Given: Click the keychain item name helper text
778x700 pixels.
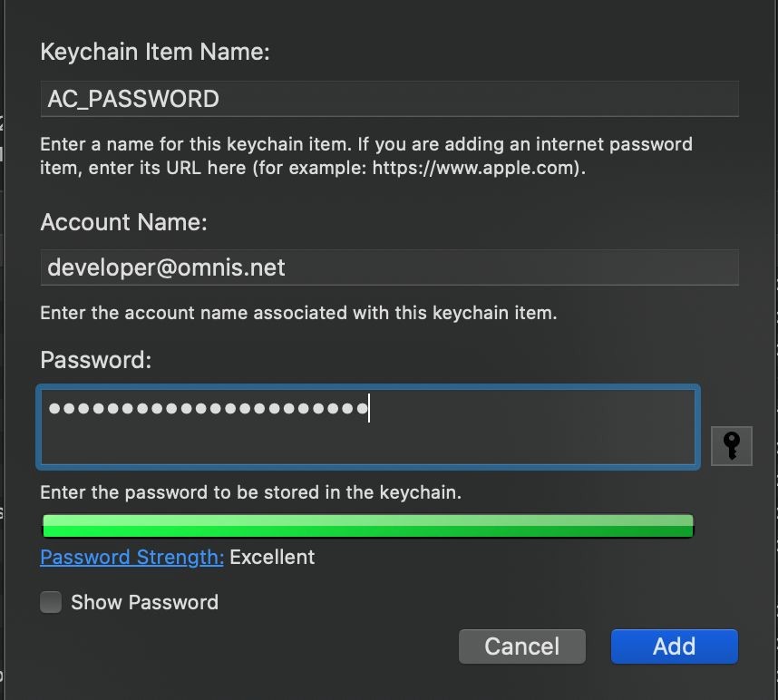Looking at the screenshot, I should tap(366, 156).
